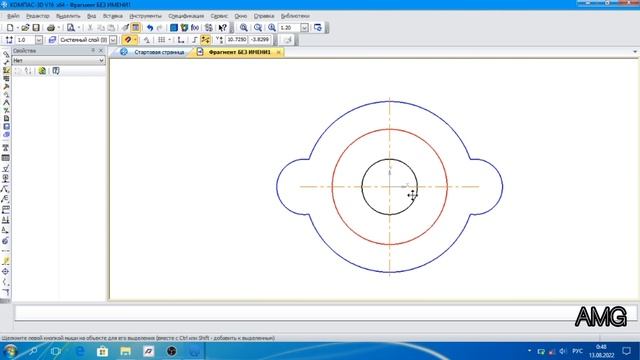This screenshot has height=360, width=640.
Task: Open the File (Файл) menu
Action: tap(13, 16)
